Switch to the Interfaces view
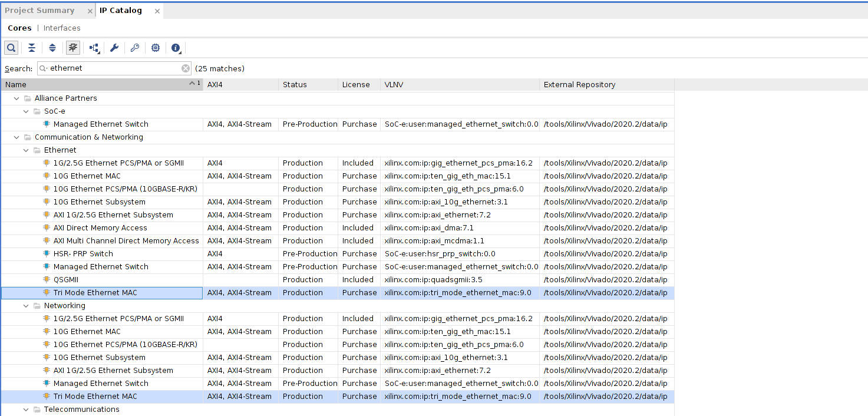Viewport: 868px width, 416px height. pyautogui.click(x=62, y=28)
